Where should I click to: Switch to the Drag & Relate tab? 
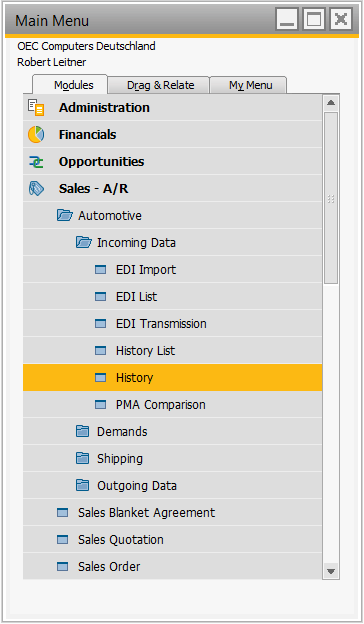tap(159, 85)
